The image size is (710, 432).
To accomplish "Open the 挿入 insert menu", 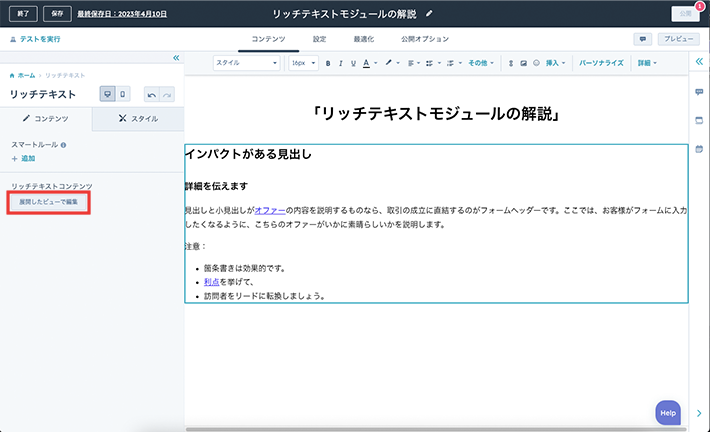I will pos(555,63).
